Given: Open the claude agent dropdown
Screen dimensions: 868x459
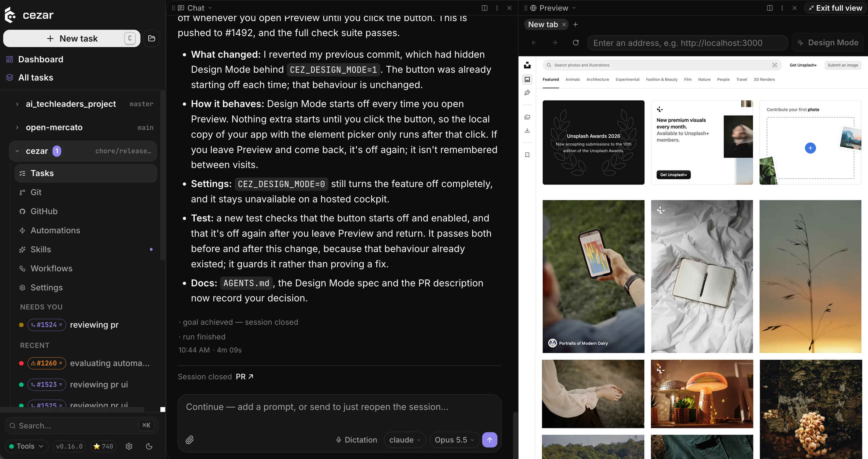Looking at the screenshot, I should (x=405, y=440).
